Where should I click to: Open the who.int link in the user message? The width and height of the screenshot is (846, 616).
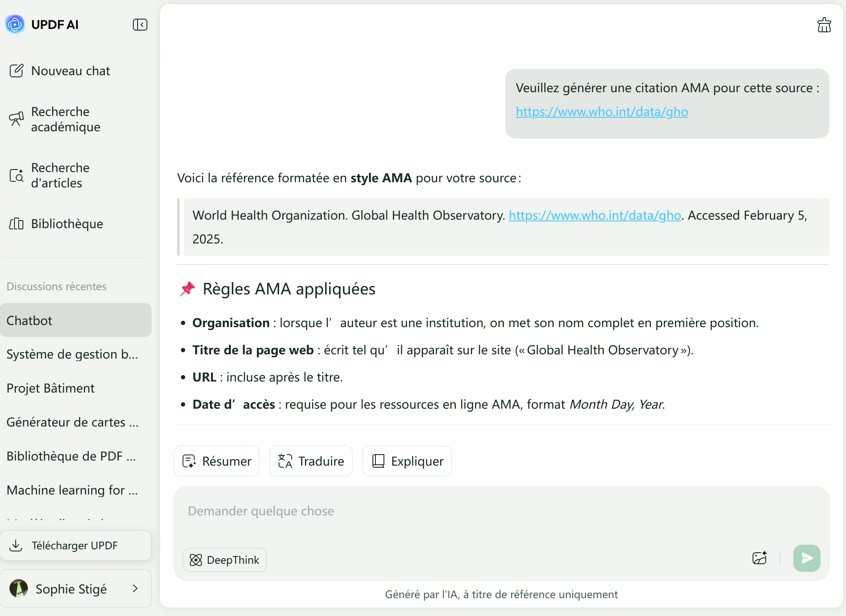(x=602, y=112)
